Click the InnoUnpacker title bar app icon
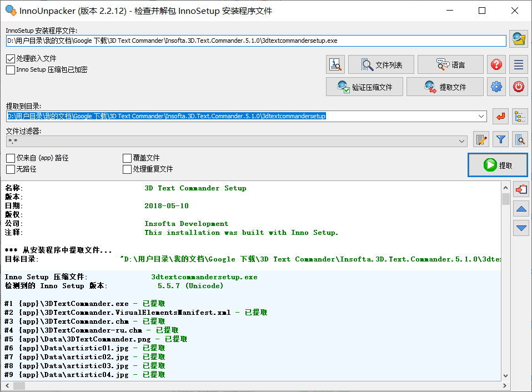Image resolution: width=532 pixels, height=392 pixels. [x=11, y=11]
